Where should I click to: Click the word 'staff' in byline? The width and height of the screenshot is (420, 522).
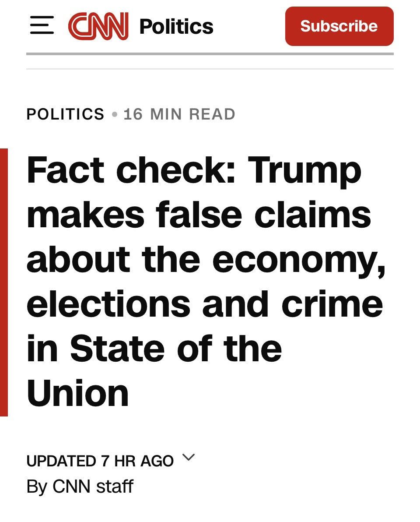point(114,487)
